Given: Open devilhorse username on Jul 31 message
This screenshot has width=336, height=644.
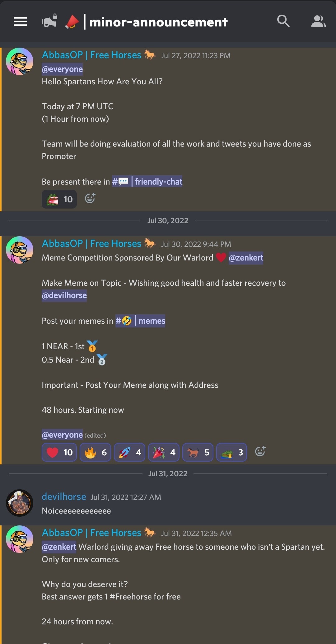Looking at the screenshot, I should click(x=64, y=496).
